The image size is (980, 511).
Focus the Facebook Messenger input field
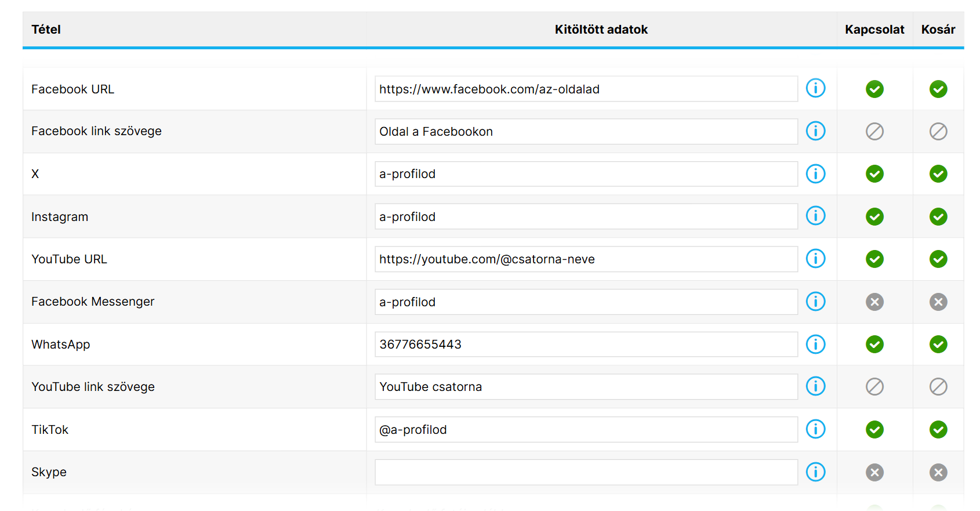[586, 302]
